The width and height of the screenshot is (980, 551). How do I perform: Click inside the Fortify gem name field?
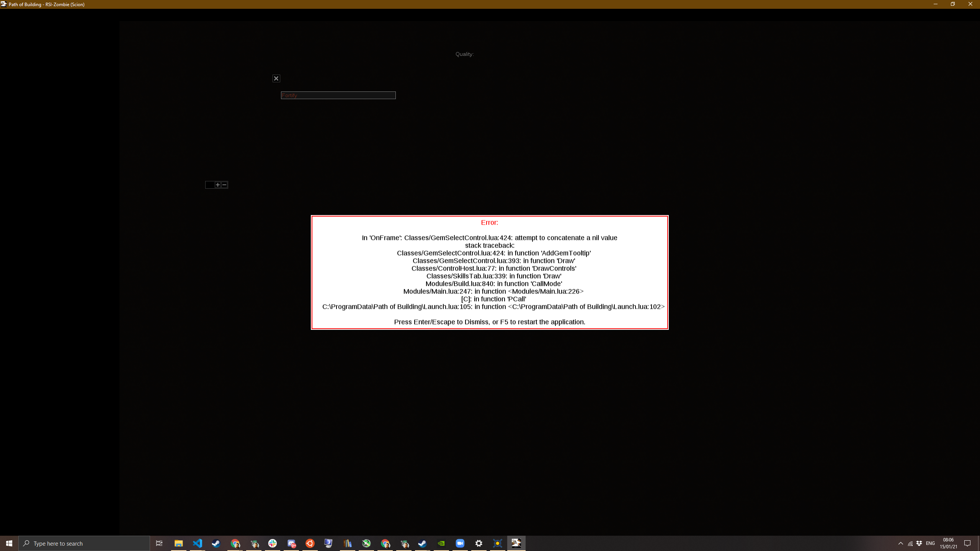point(338,95)
